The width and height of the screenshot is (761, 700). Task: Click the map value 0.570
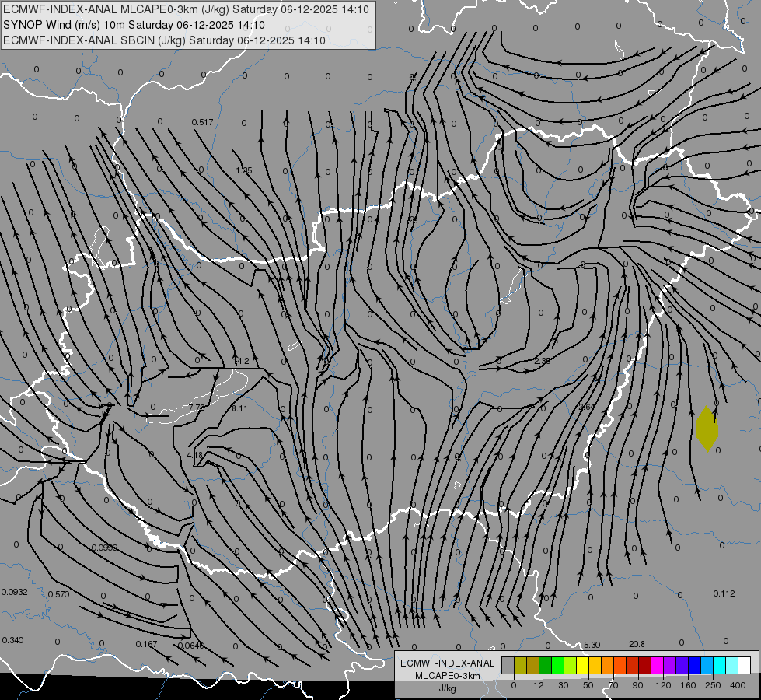tap(59, 594)
